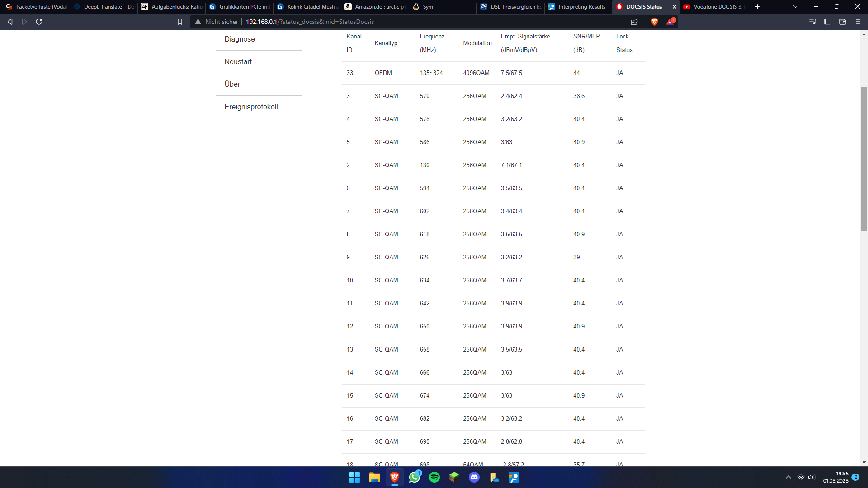The width and height of the screenshot is (868, 488).
Task: Open Discord from the taskbar
Action: tap(474, 477)
